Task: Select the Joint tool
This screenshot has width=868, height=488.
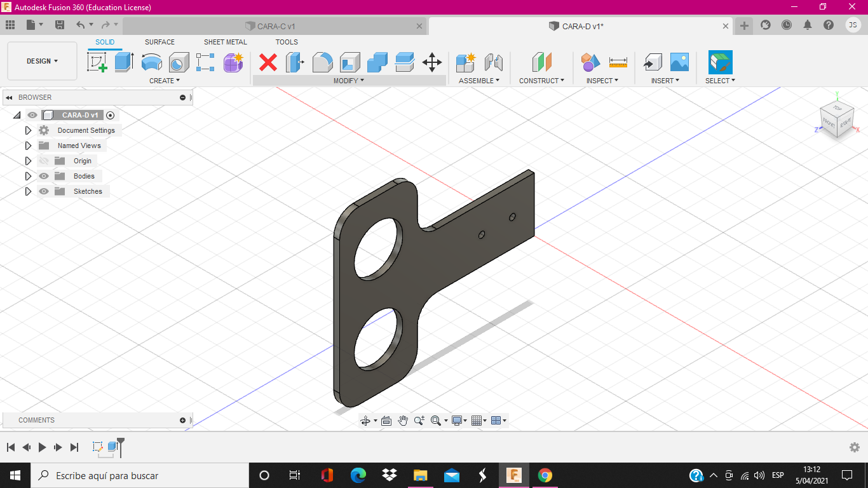Action: (493, 62)
